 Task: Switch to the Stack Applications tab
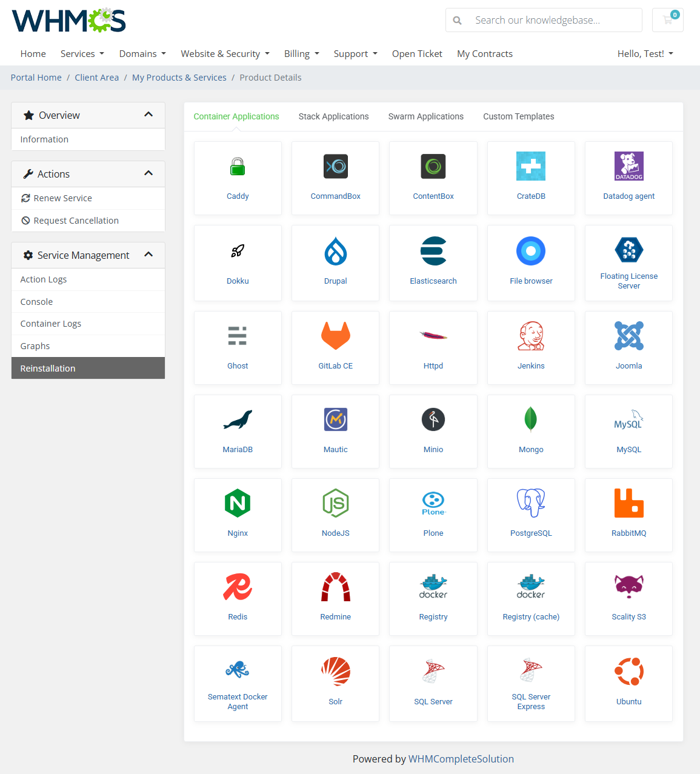pyautogui.click(x=333, y=116)
